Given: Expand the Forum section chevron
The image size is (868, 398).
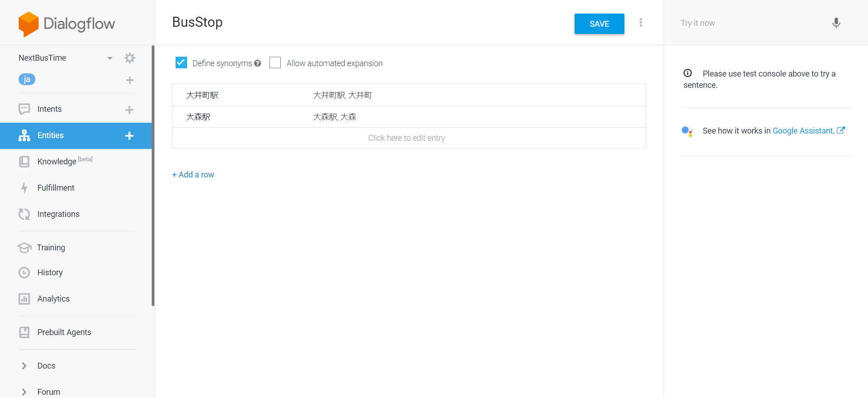Looking at the screenshot, I should click(x=24, y=392).
